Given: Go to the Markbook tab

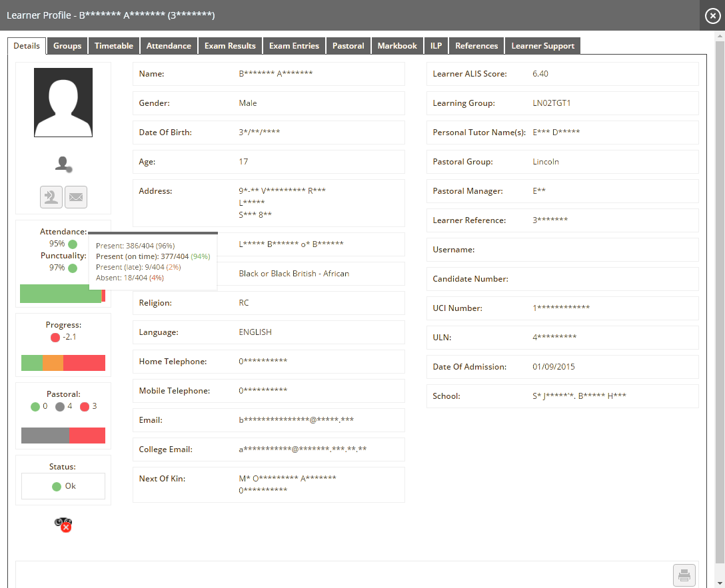Looking at the screenshot, I should coord(397,46).
